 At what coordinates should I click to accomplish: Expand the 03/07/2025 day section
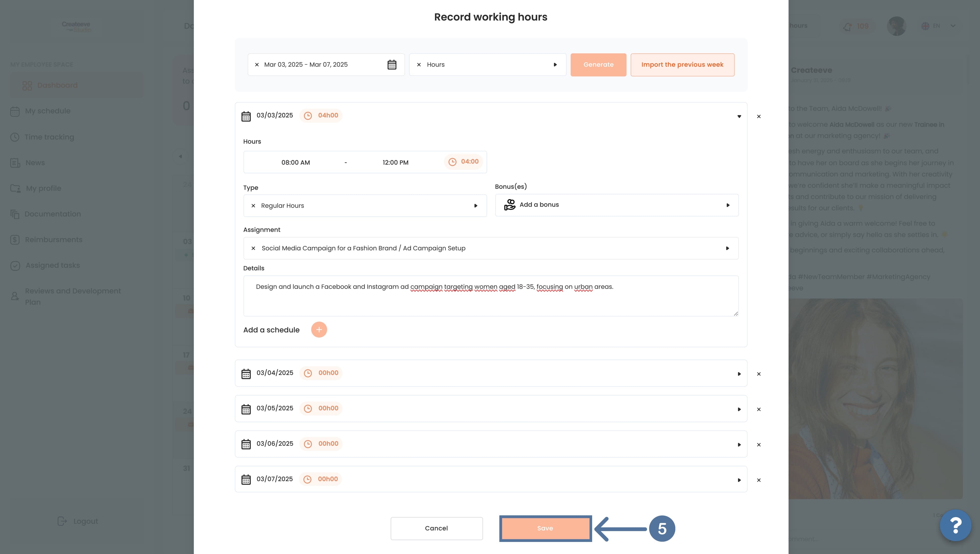739,480
